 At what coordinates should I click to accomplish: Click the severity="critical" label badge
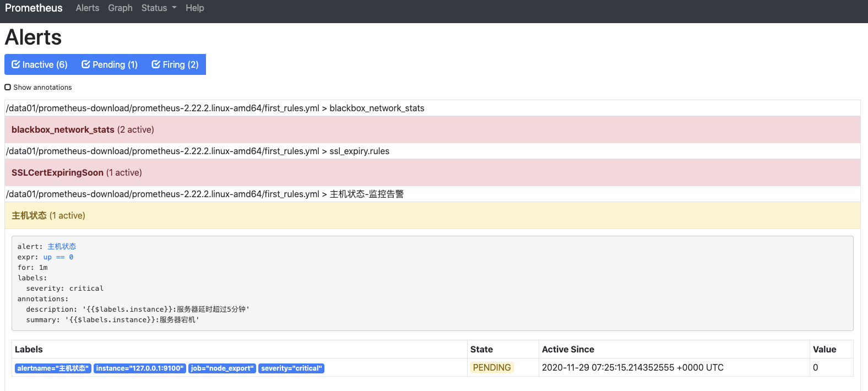tap(291, 368)
